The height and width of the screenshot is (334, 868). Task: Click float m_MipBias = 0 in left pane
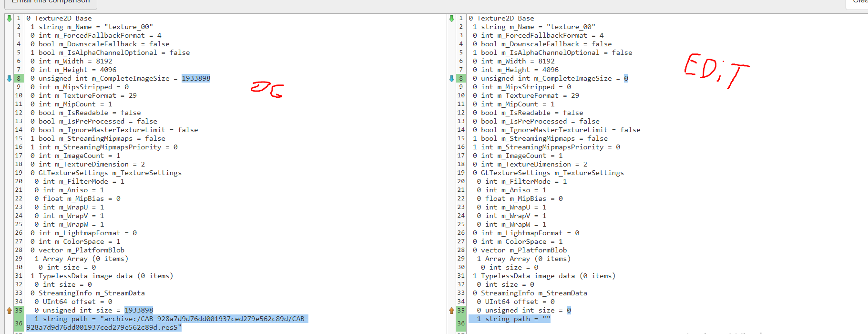click(77, 198)
